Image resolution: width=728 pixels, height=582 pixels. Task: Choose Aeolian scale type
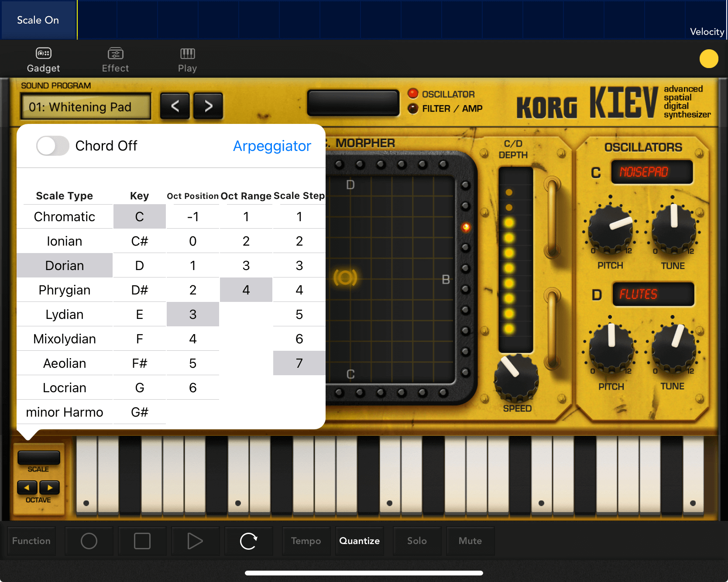65,363
